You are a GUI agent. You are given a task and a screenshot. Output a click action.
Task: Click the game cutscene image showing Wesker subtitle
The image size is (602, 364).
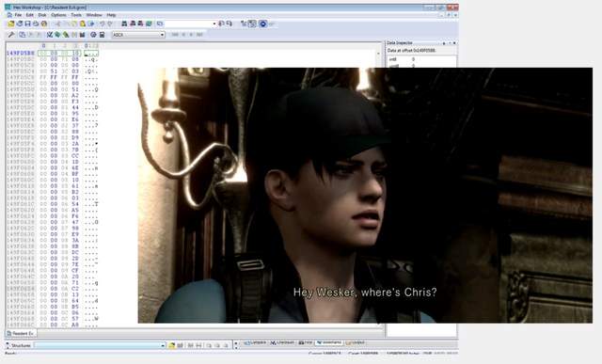point(365,196)
